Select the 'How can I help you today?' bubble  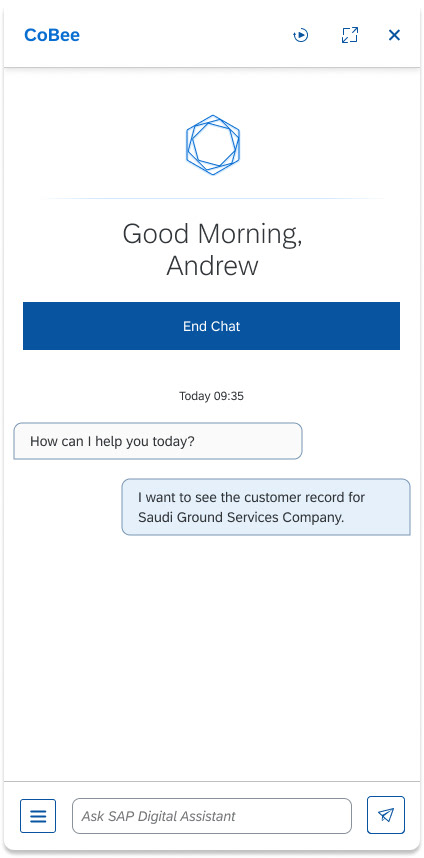158,441
